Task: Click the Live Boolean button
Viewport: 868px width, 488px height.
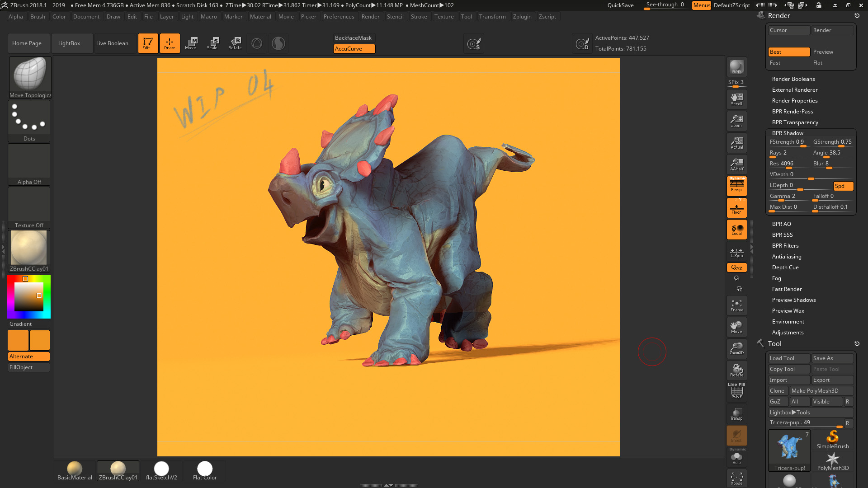Action: pyautogui.click(x=116, y=43)
